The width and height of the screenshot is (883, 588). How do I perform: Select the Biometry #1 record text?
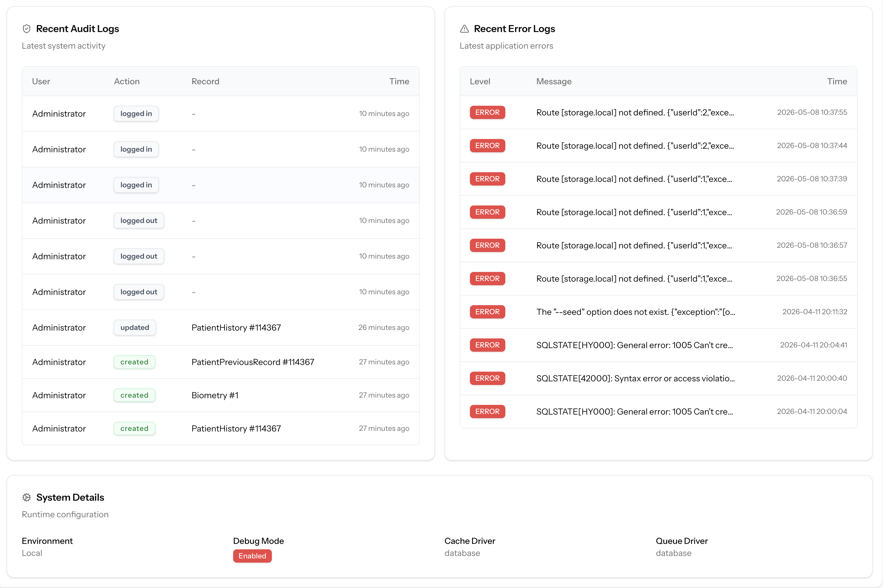point(215,395)
